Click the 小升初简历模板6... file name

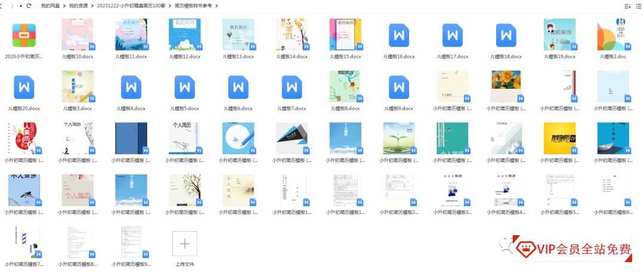[x=613, y=213]
